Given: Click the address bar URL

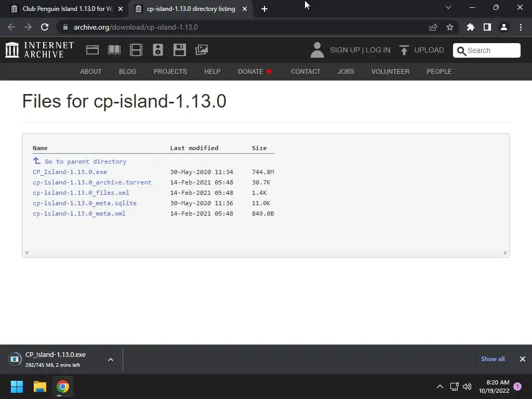Looking at the screenshot, I should tap(136, 27).
